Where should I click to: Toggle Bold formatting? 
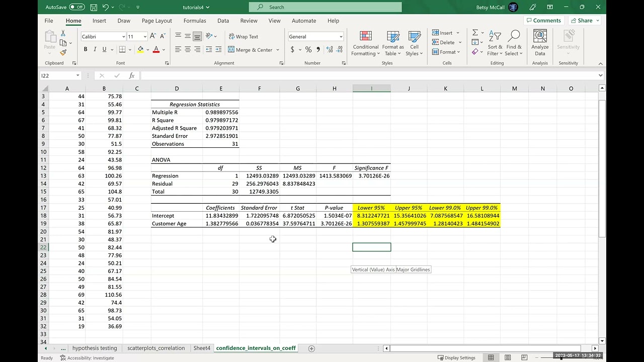tap(86, 49)
